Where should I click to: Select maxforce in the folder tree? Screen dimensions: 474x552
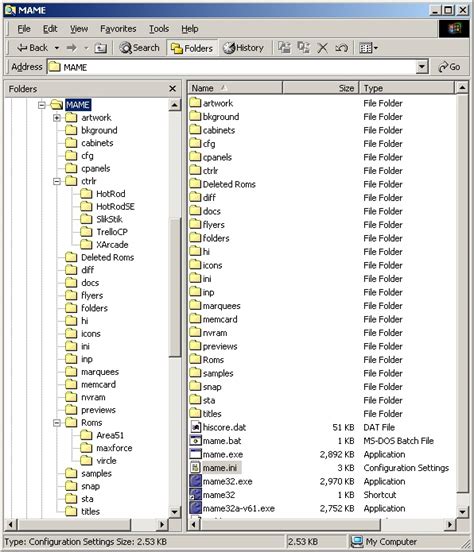point(114,448)
